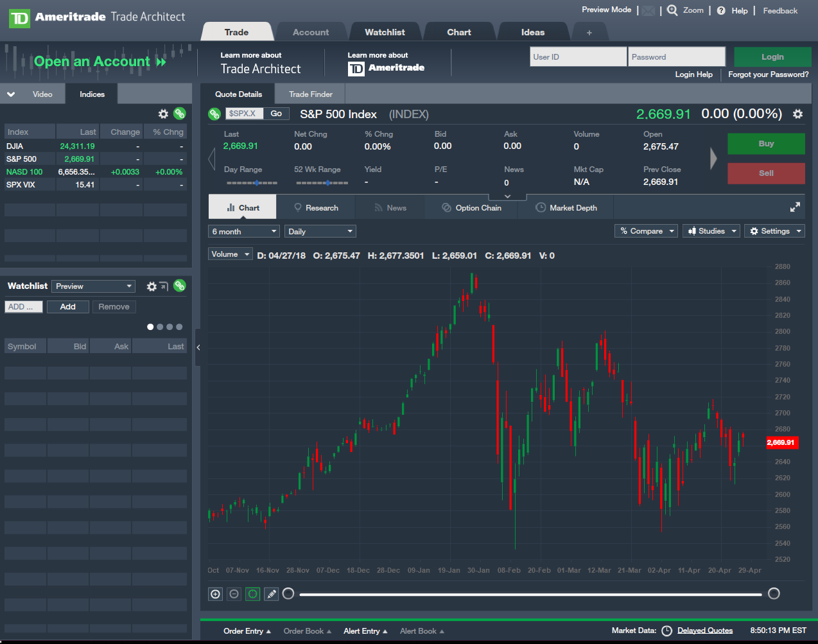The width and height of the screenshot is (818, 644).
Task: Open the Volume indicator dropdown
Action: point(231,254)
